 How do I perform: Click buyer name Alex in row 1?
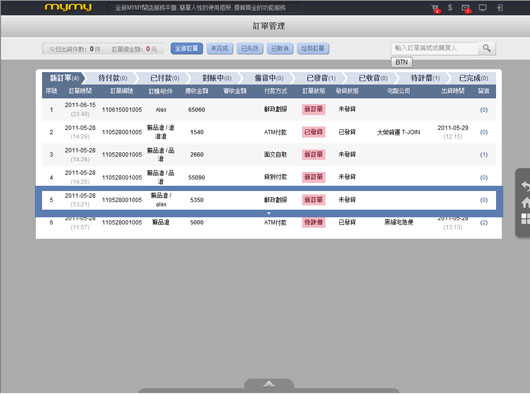pos(161,109)
